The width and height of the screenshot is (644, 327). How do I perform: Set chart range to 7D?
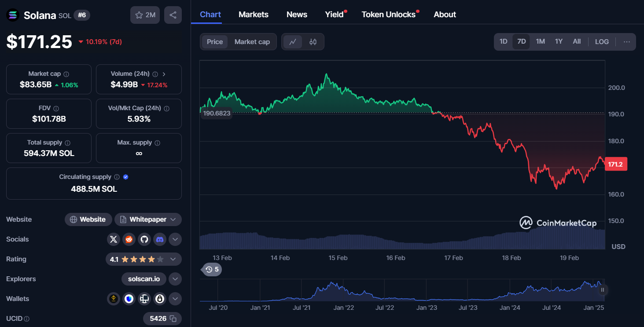[521, 41]
